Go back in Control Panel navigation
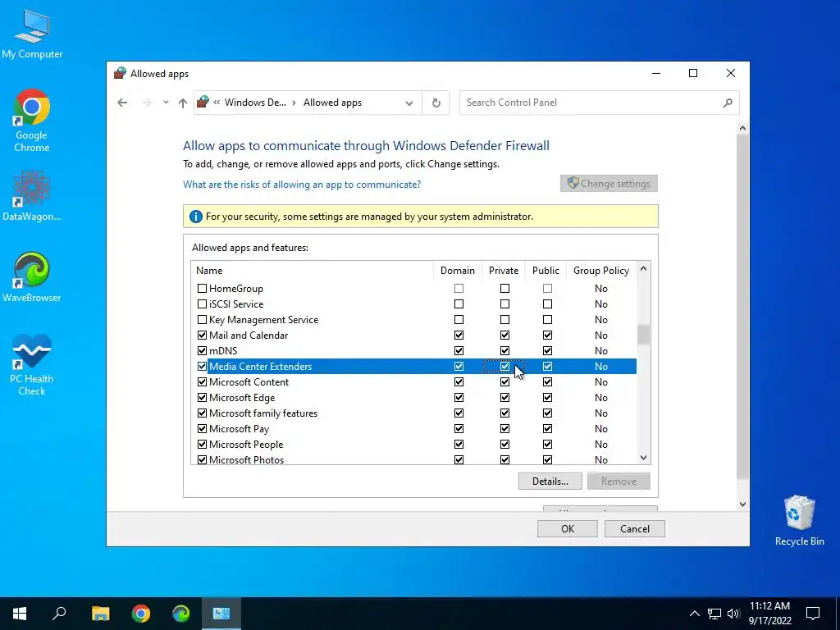Screen dimensions: 840x630 122,103
